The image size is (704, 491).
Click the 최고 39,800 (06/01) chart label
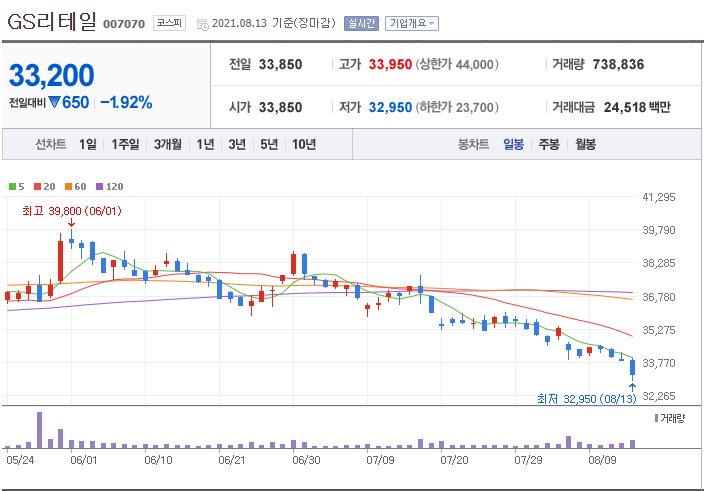pyautogui.click(x=72, y=211)
